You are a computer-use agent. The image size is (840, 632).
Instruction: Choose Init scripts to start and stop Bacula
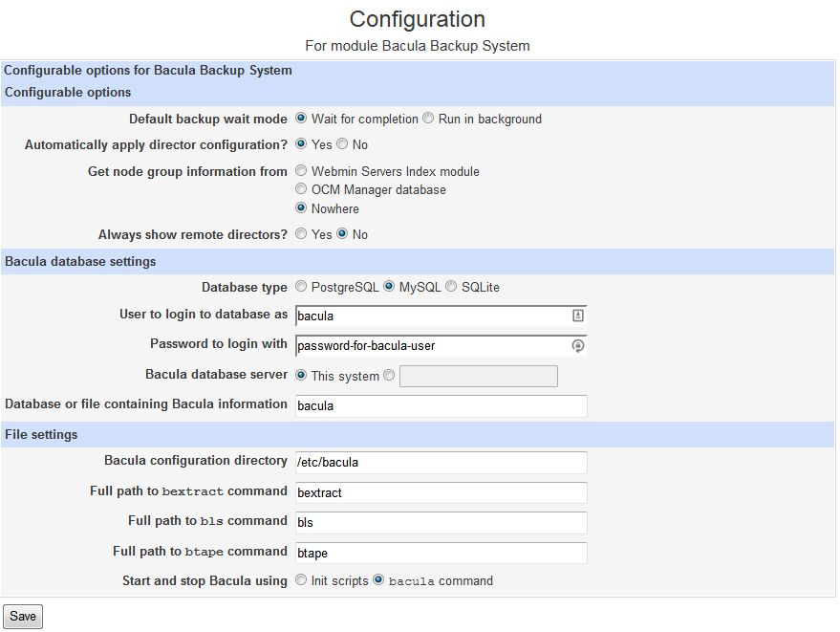[301, 580]
